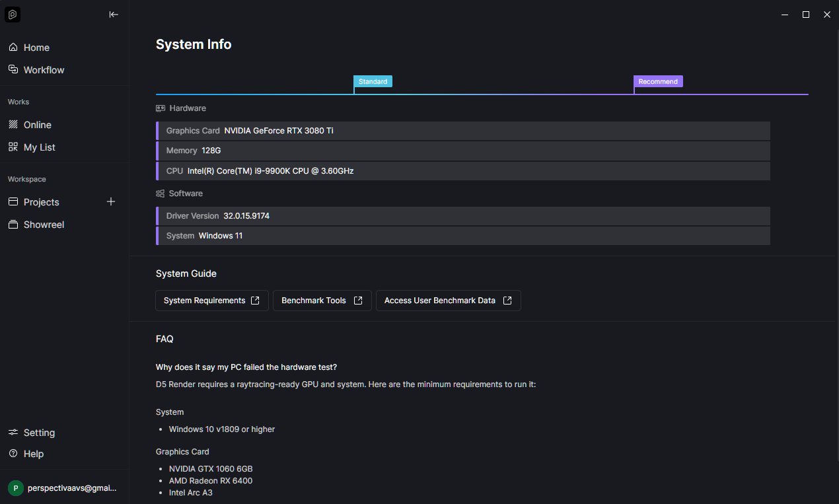Click the My List grid icon
The height and width of the screenshot is (504, 839).
click(13, 147)
